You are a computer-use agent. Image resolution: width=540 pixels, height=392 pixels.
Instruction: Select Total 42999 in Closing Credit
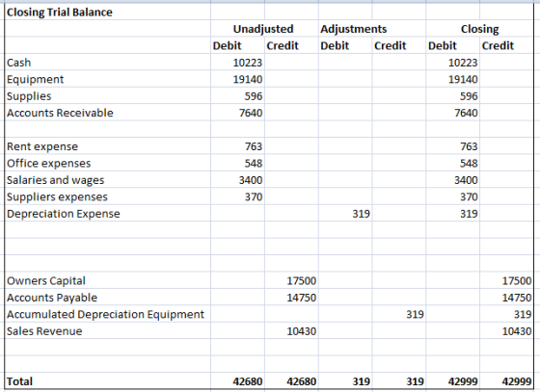pyautogui.click(x=517, y=381)
